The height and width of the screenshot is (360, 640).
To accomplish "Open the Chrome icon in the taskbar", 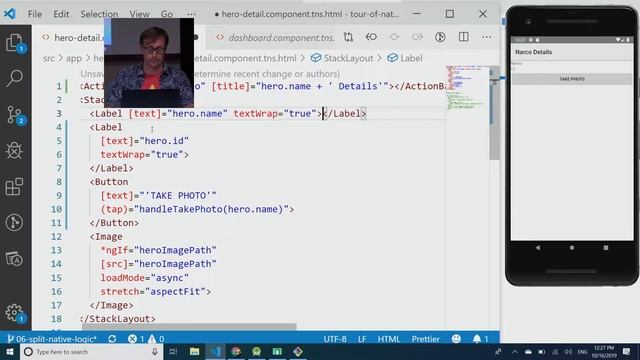I will click(236, 351).
